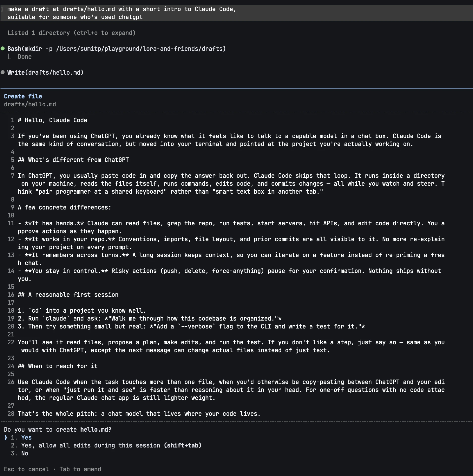The height and width of the screenshot is (476, 473).
Task: Click the Write(drafts/hello.md) tool call
Action: coord(45,72)
